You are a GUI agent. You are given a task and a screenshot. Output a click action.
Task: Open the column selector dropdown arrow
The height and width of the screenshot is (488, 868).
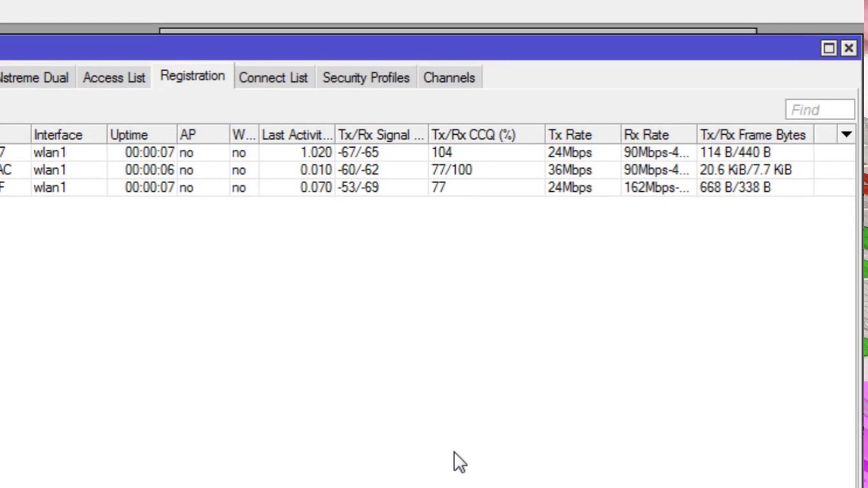pos(846,135)
